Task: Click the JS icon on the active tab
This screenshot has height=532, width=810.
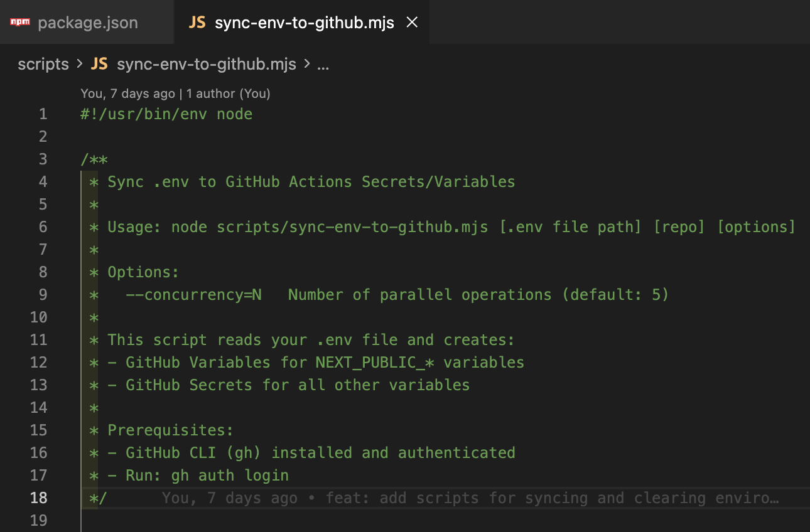Action: click(x=197, y=23)
